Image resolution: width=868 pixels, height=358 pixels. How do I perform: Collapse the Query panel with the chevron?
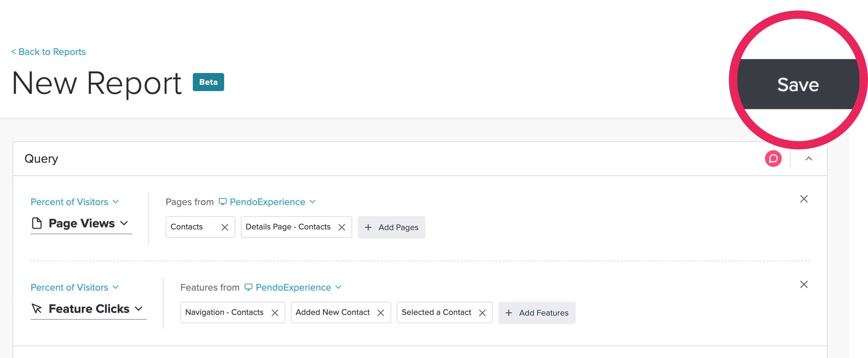(809, 158)
